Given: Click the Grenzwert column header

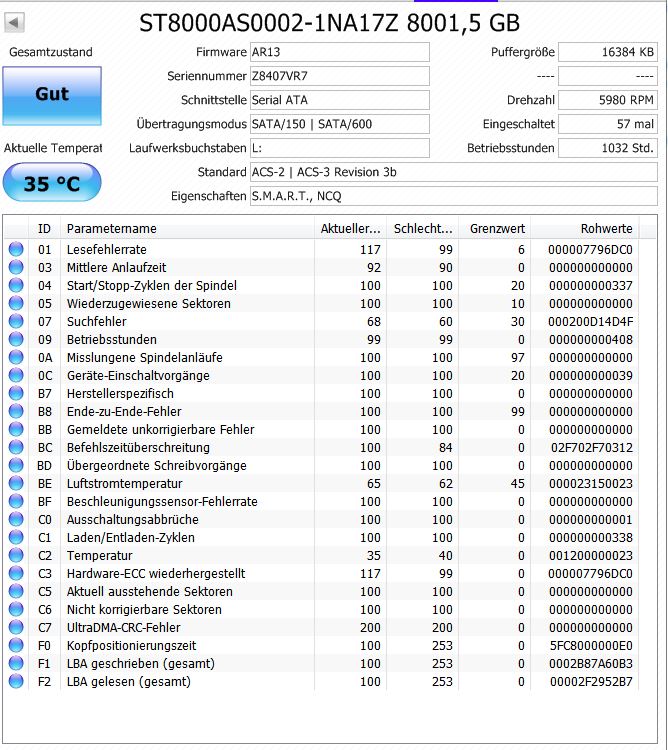Looking at the screenshot, I should coord(495,229).
